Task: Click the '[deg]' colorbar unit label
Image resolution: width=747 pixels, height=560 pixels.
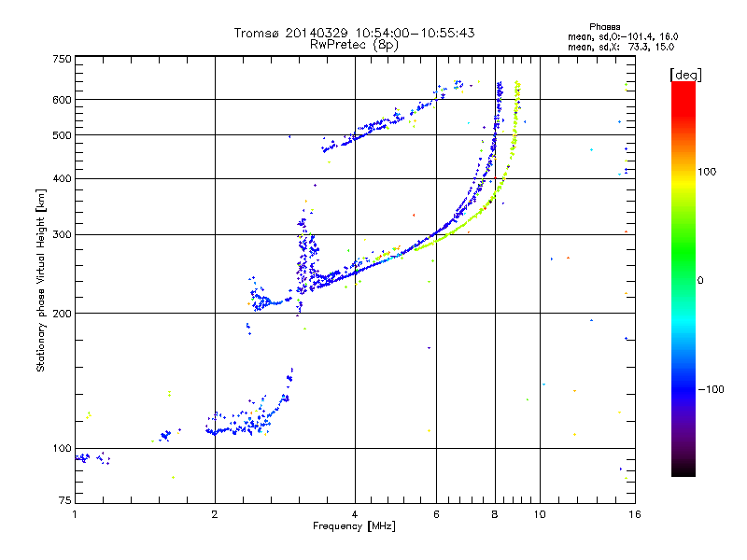Action: [685, 75]
